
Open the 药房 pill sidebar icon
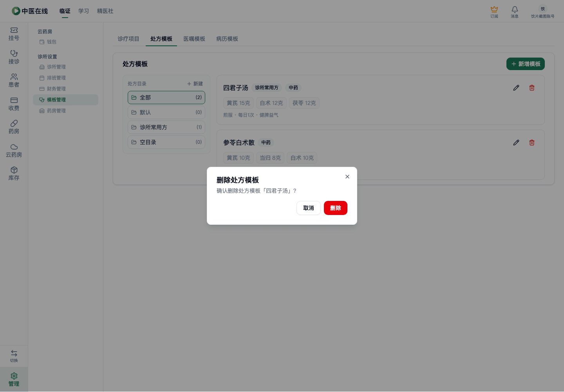[14, 127]
